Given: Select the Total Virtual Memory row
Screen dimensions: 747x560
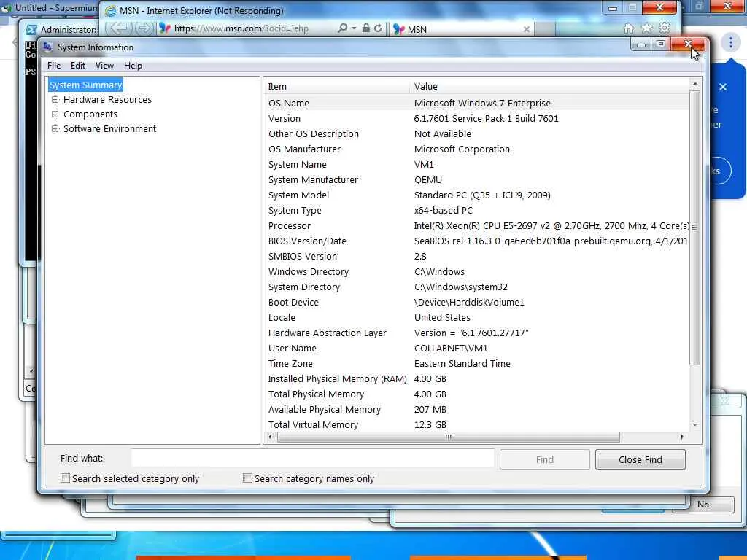Looking at the screenshot, I should tap(477, 425).
